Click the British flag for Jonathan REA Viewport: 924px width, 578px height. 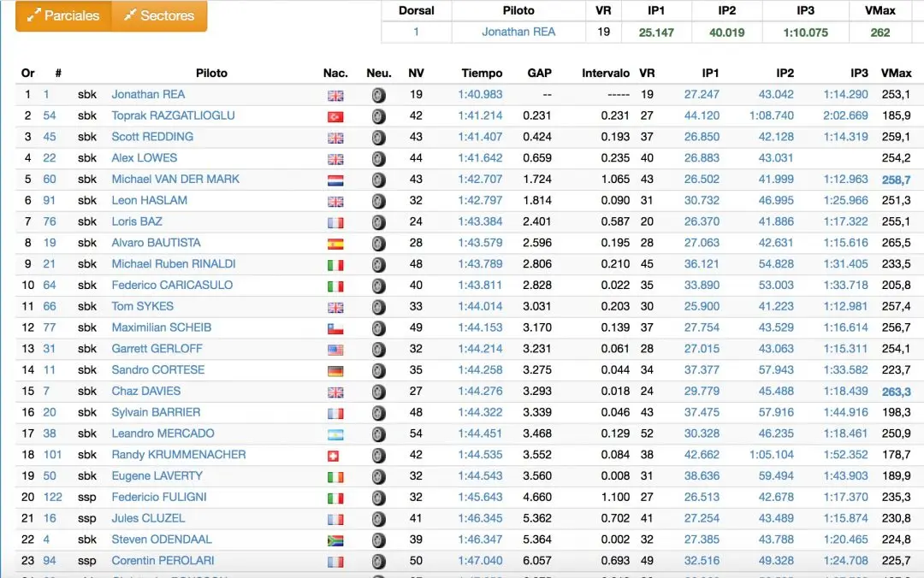(x=335, y=96)
